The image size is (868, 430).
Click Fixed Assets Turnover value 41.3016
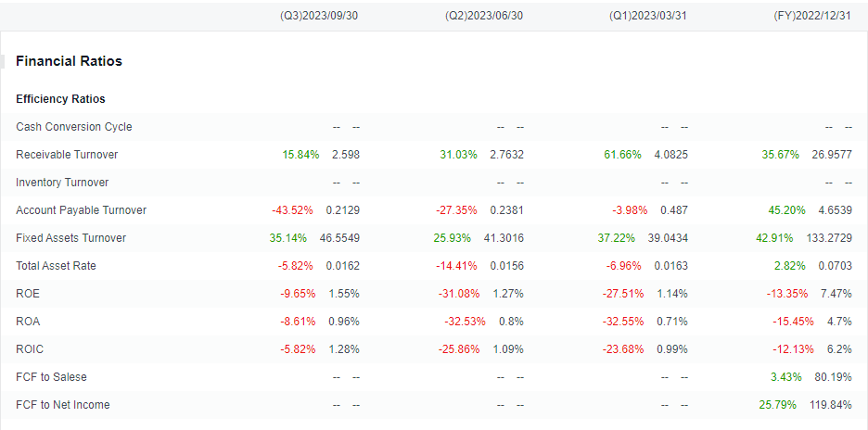point(504,238)
